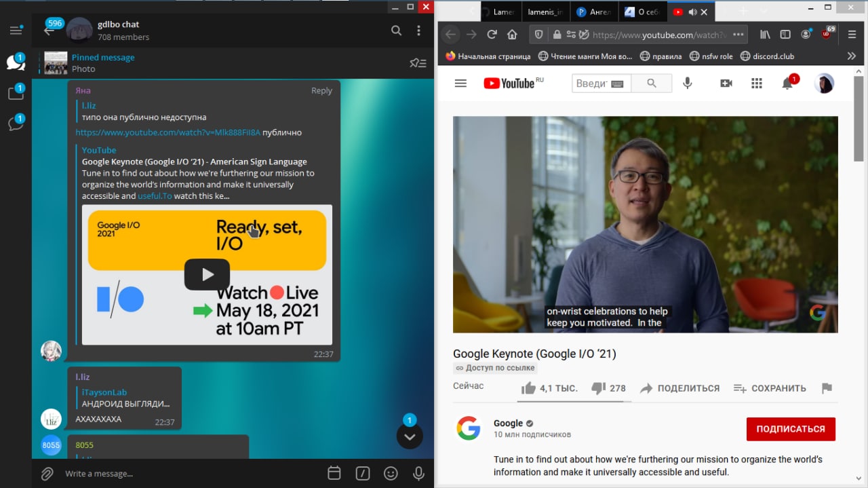Open Telegram hamburger menu

click(16, 31)
